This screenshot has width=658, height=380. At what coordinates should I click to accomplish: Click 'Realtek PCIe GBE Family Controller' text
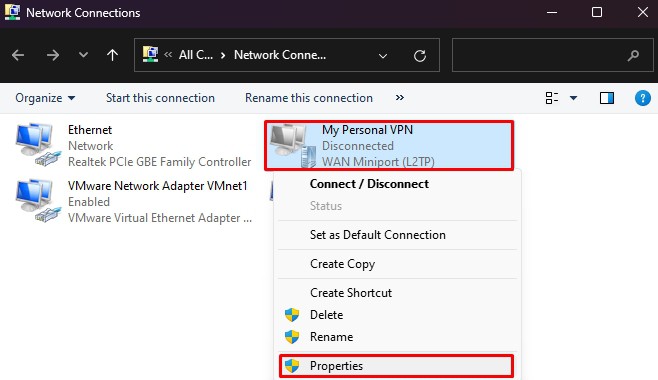[159, 162]
